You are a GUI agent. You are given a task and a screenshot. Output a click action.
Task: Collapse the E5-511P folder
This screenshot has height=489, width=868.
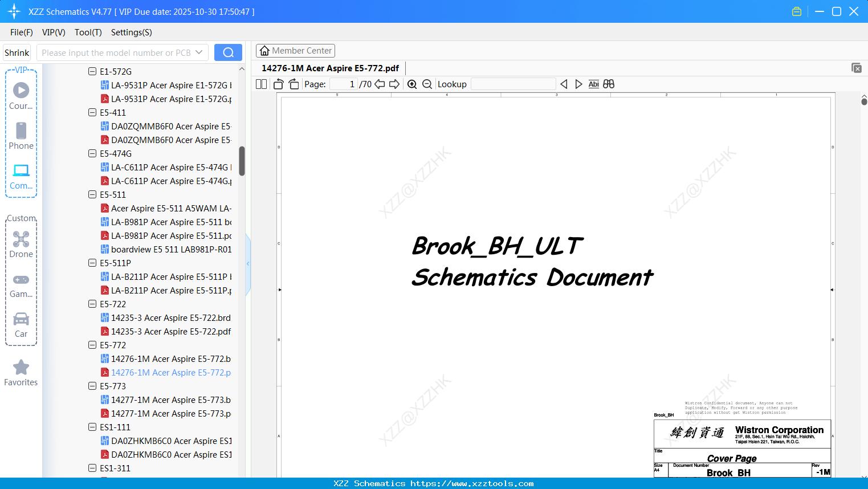92,263
